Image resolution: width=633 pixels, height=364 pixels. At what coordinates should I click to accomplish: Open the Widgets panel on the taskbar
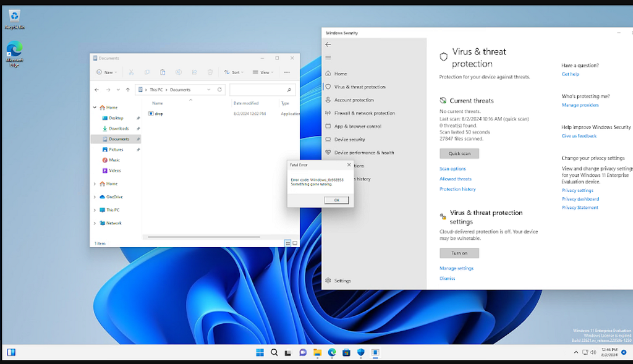pyautogui.click(x=11, y=352)
